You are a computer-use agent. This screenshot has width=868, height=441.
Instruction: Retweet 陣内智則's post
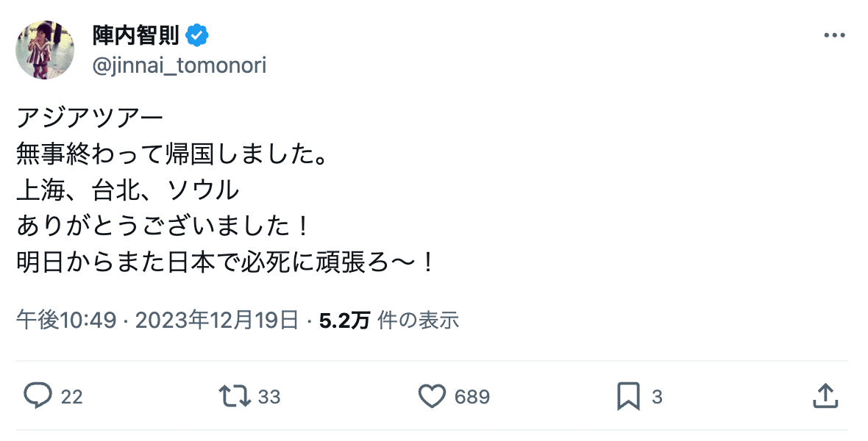(234, 396)
